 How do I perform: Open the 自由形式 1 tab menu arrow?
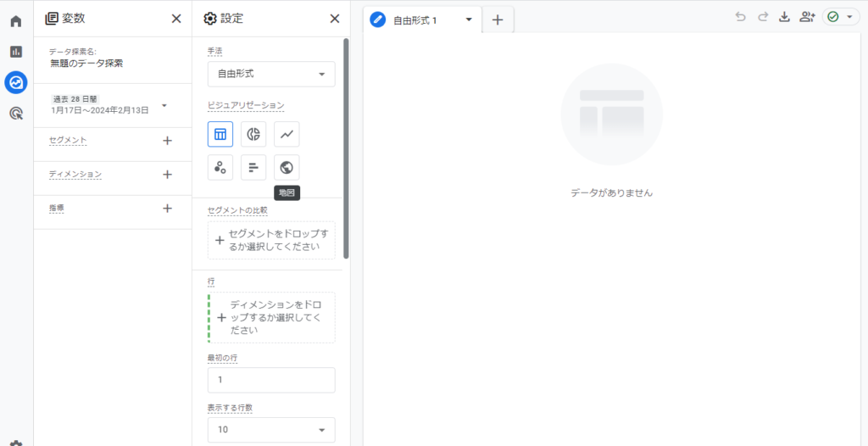[x=469, y=20]
